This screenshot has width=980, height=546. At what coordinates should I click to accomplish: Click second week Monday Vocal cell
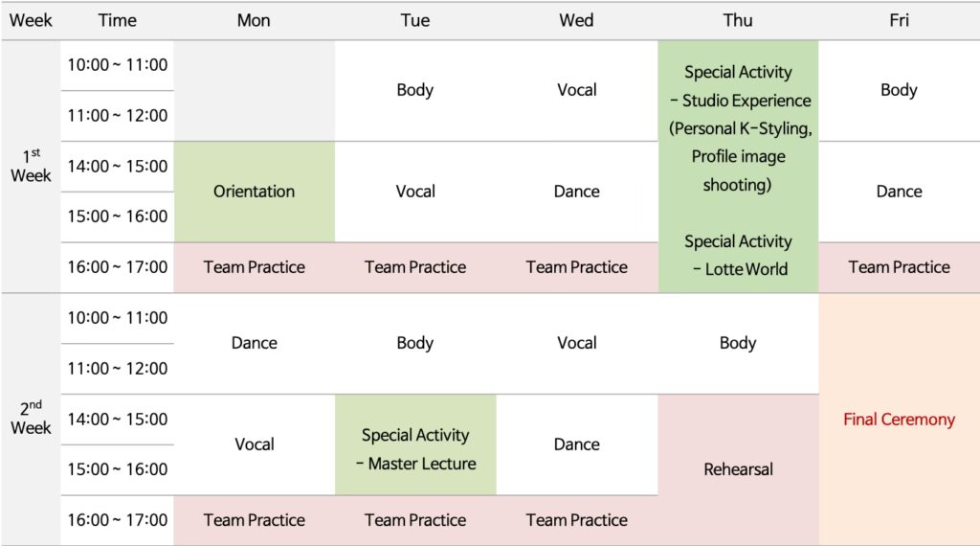[x=254, y=444]
